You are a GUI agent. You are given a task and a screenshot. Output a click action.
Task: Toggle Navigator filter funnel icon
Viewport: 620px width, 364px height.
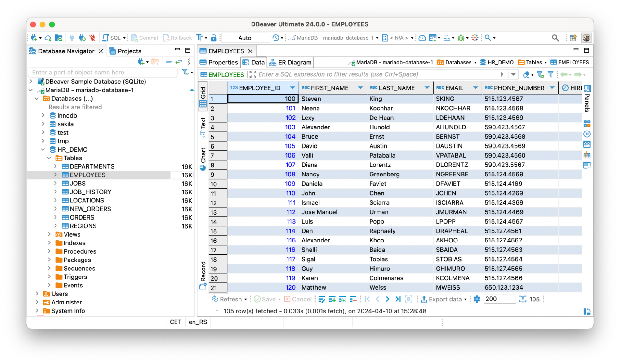tap(185, 72)
